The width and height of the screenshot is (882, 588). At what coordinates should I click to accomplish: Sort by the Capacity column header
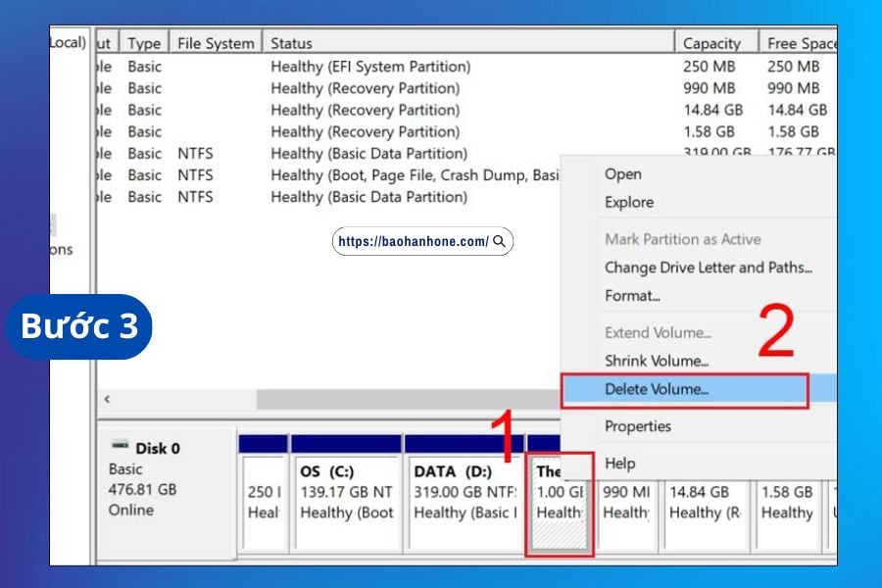point(711,43)
